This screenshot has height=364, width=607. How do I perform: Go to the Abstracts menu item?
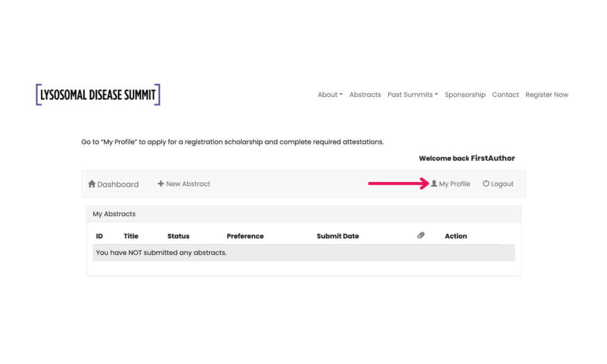(x=365, y=95)
